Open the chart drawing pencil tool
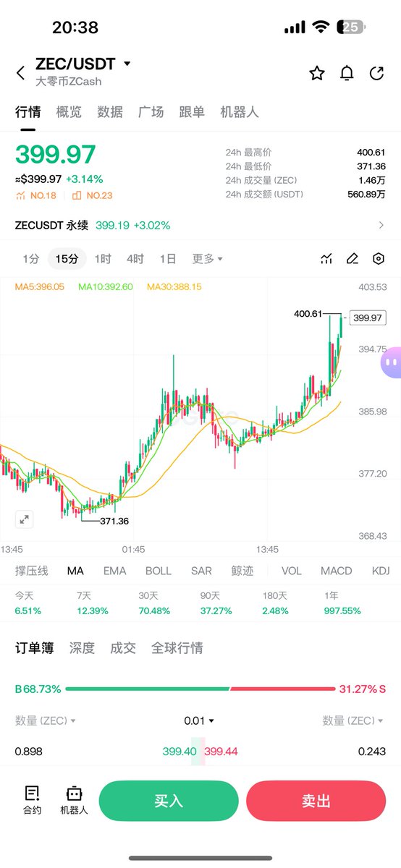The width and height of the screenshot is (401, 868). (353, 259)
